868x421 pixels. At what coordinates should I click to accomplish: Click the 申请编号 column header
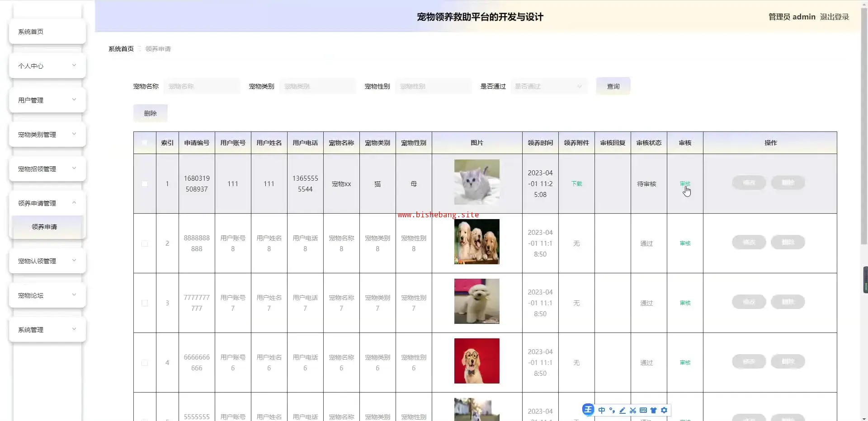coord(197,143)
